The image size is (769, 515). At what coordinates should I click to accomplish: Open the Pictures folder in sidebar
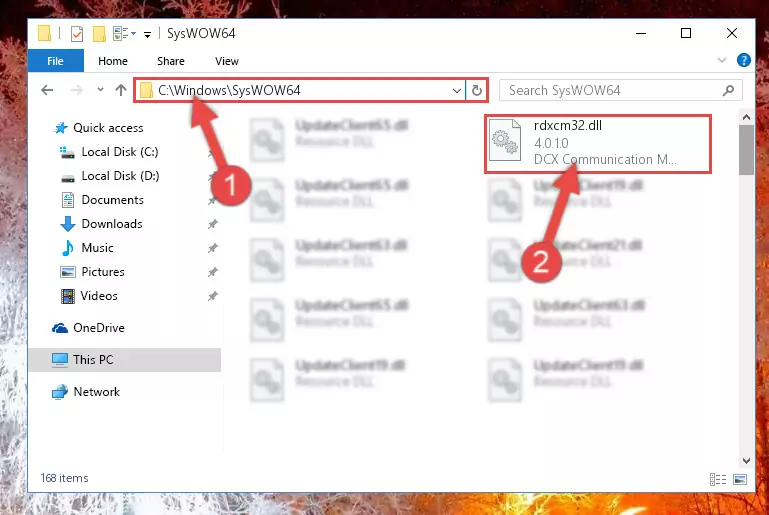(x=103, y=272)
